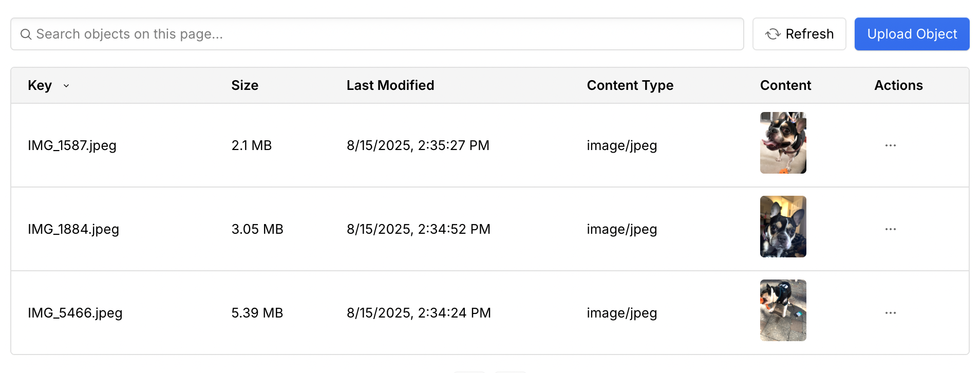Expand the sort chevron beside Key header

coord(66,86)
